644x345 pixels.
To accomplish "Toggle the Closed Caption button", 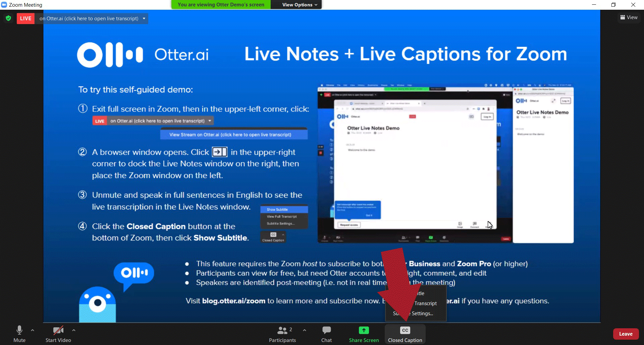I will (x=405, y=334).
